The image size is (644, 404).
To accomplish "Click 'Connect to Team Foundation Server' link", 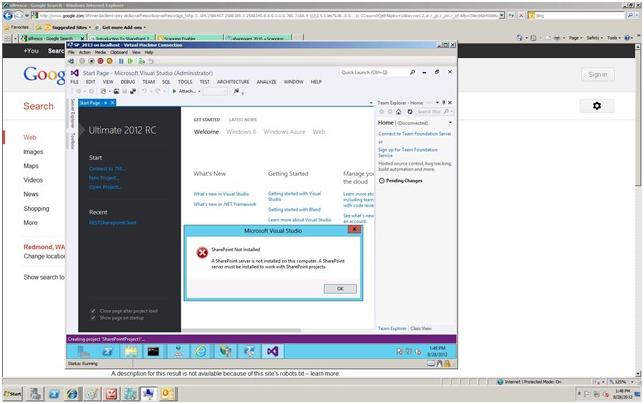I will pos(414,134).
